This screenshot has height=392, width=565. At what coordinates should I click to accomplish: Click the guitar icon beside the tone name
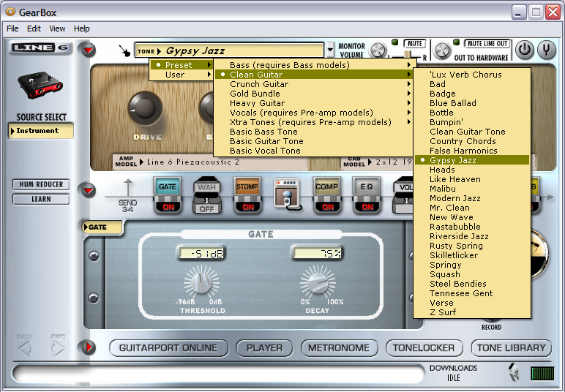(126, 51)
